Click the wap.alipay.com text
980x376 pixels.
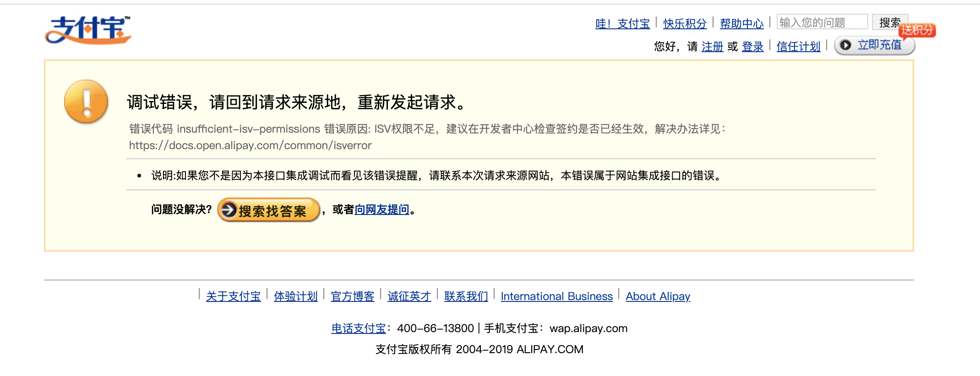tap(588, 328)
